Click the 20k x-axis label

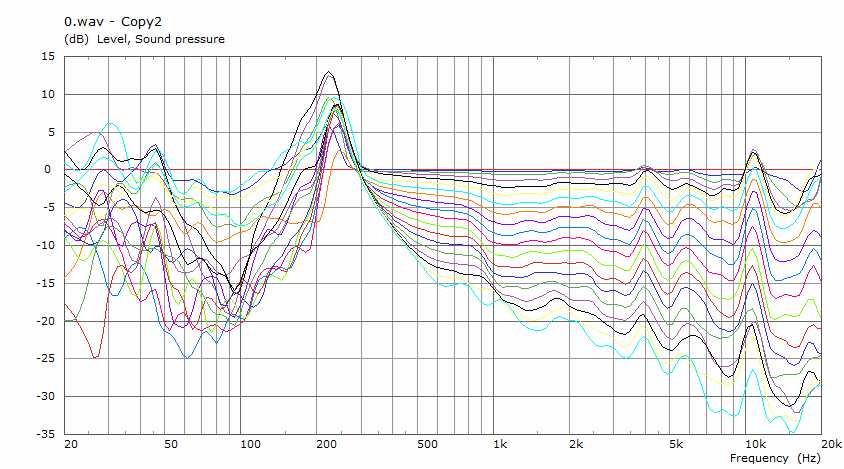click(831, 444)
